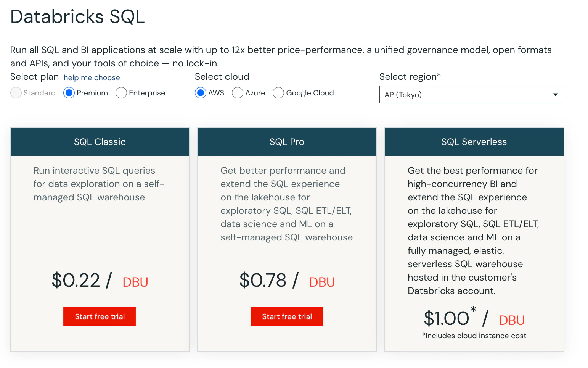Click the DBU link next to $0.22

pyautogui.click(x=135, y=282)
